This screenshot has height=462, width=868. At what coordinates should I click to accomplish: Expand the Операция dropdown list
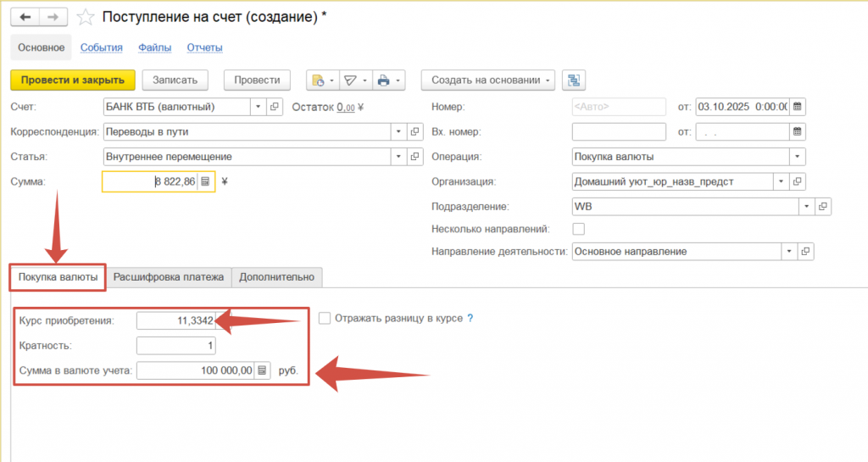(797, 157)
